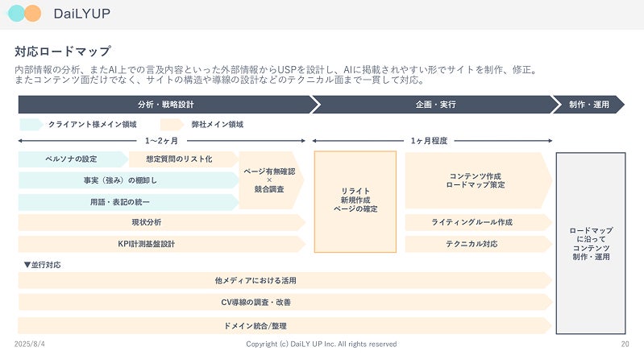Select the 用語・表記の統一 block

(x=128, y=202)
